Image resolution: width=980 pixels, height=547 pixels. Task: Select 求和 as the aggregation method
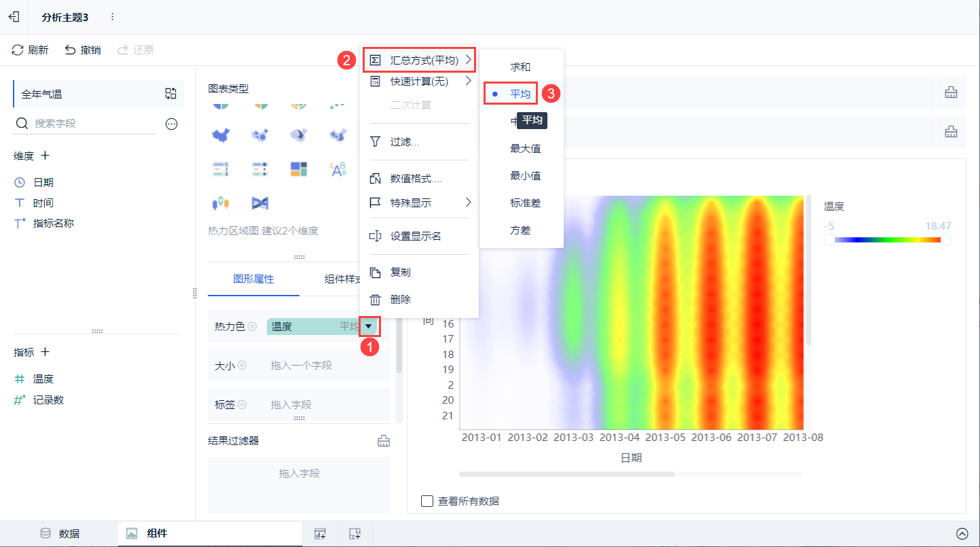pos(521,67)
